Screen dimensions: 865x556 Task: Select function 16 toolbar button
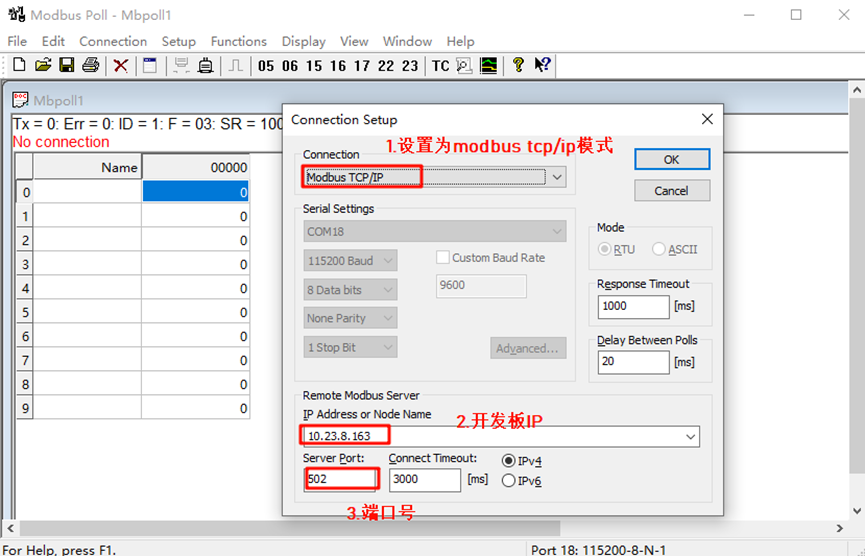pos(338,66)
